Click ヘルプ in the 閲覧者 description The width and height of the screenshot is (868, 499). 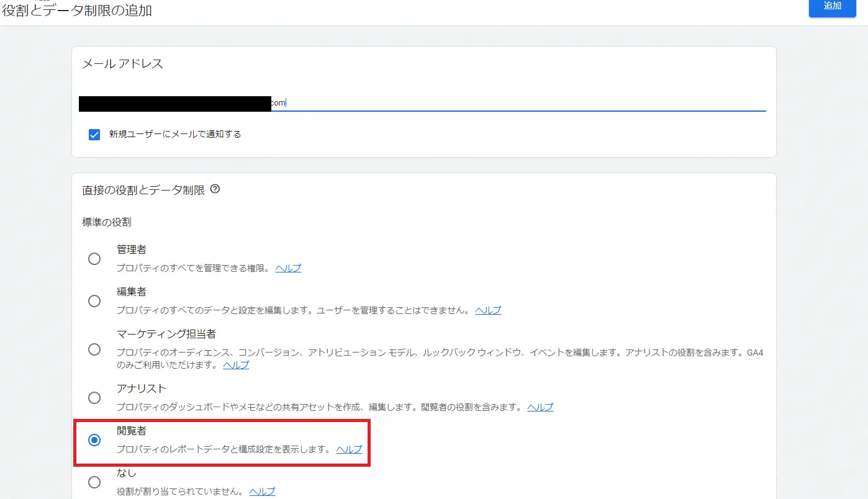348,449
